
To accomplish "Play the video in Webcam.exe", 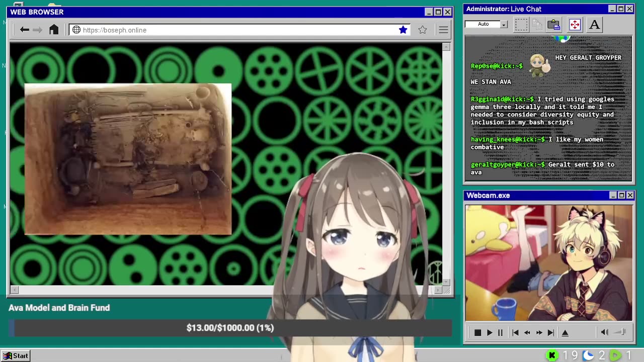I will pyautogui.click(x=489, y=332).
